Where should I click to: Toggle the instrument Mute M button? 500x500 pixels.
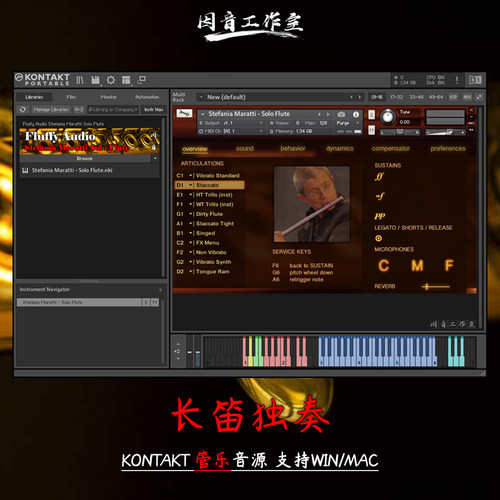click(x=371, y=130)
